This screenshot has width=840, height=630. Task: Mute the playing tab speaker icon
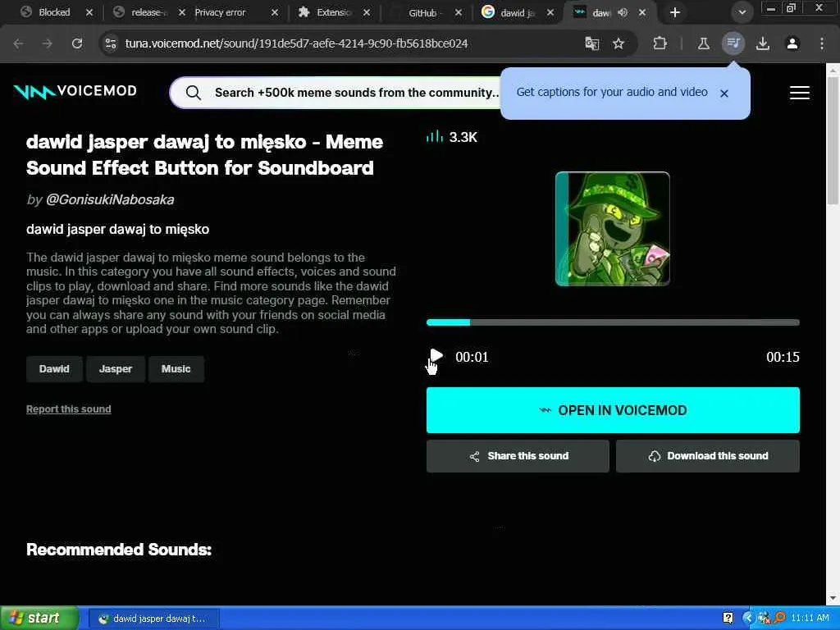(x=623, y=12)
